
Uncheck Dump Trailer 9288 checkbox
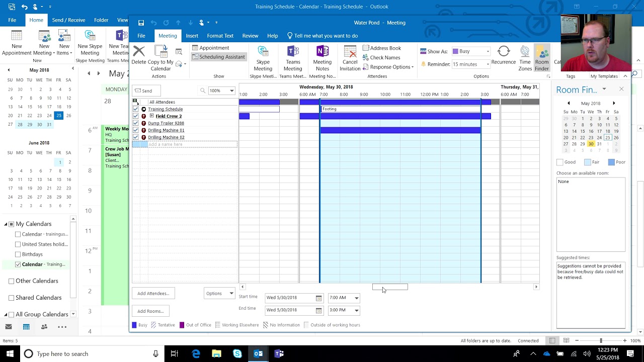click(x=136, y=123)
